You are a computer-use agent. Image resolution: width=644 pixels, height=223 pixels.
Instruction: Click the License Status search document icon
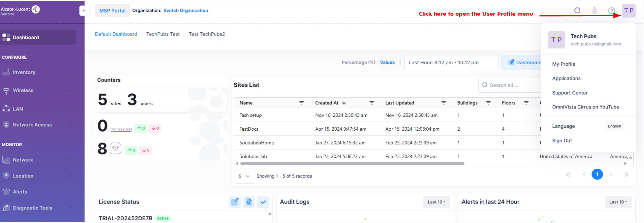[249, 202]
